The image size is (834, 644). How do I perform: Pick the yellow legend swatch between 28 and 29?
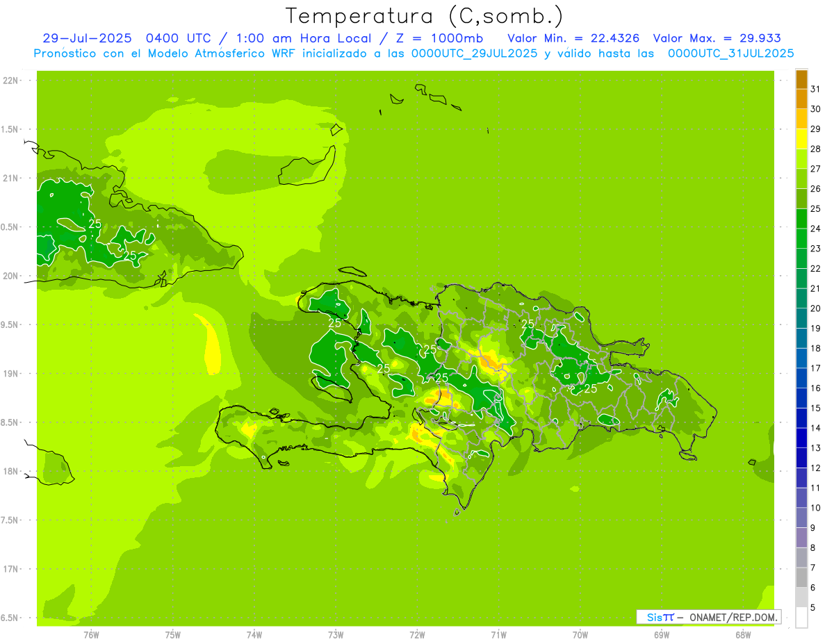pos(801,139)
